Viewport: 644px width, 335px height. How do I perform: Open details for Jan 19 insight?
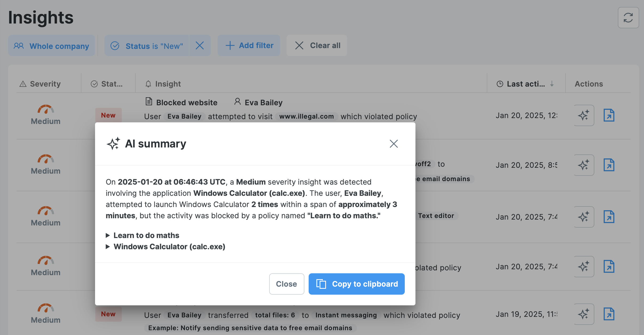click(609, 314)
